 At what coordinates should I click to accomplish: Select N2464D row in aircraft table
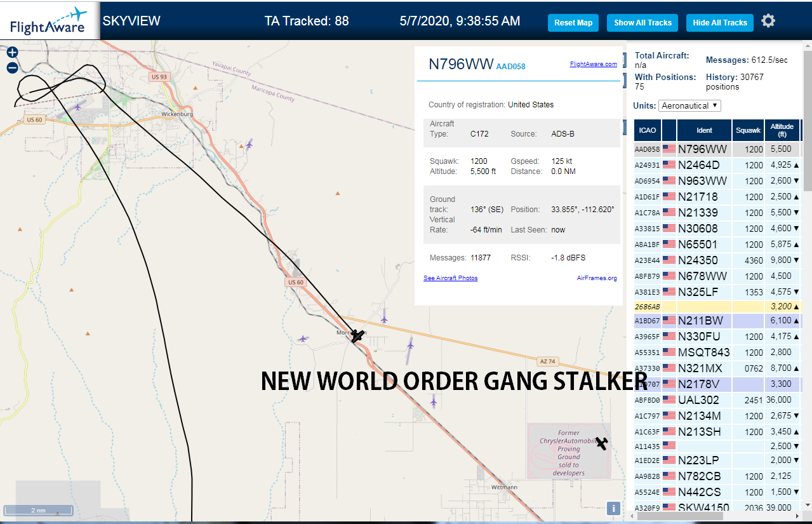click(x=717, y=165)
